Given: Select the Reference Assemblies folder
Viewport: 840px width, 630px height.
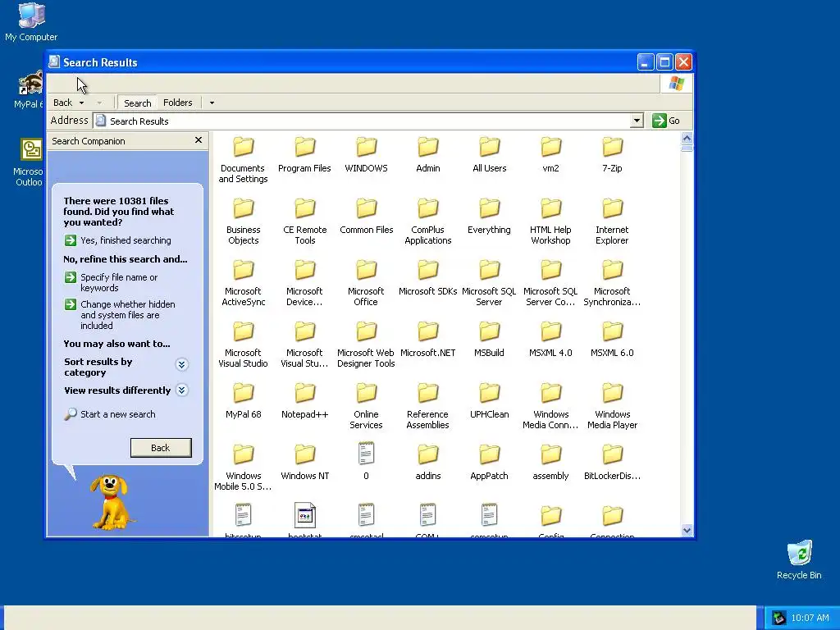Looking at the screenshot, I should [x=428, y=406].
